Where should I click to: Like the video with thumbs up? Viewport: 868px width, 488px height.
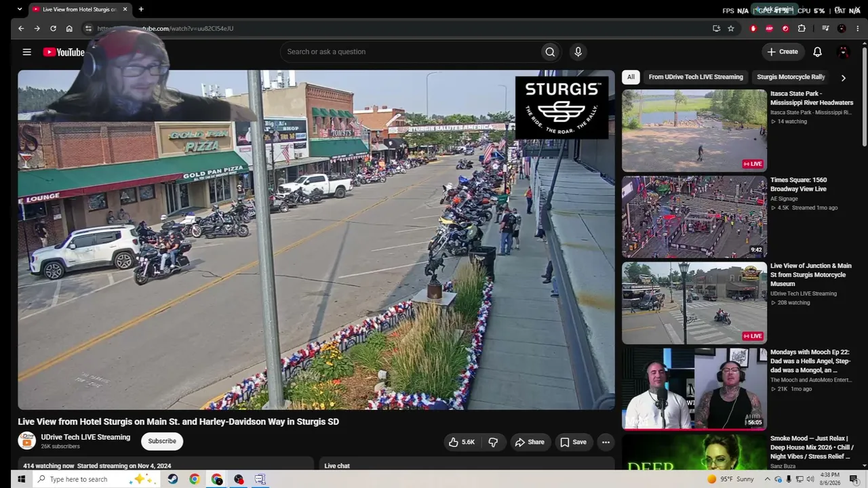pos(461,442)
